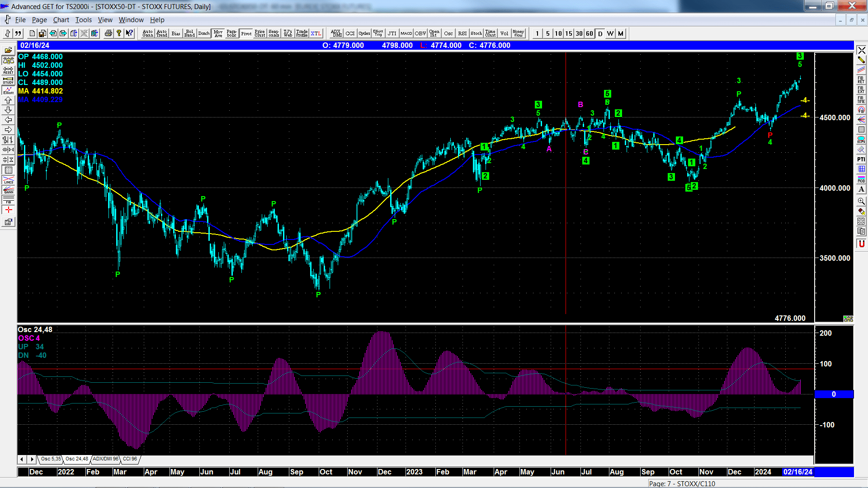Click the red U magnet icon
Screen dimensions: 868x488
click(x=861, y=244)
